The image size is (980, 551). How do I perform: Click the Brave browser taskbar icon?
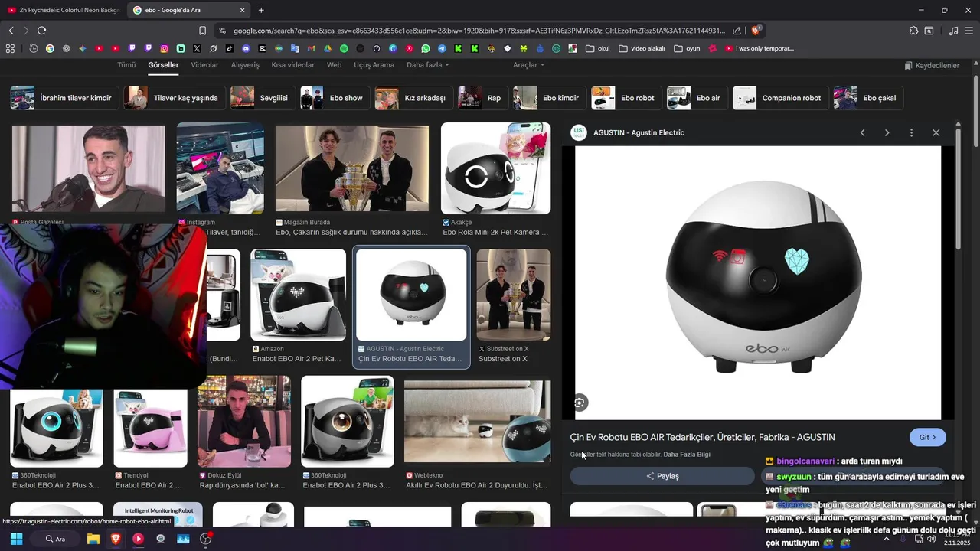coord(116,539)
